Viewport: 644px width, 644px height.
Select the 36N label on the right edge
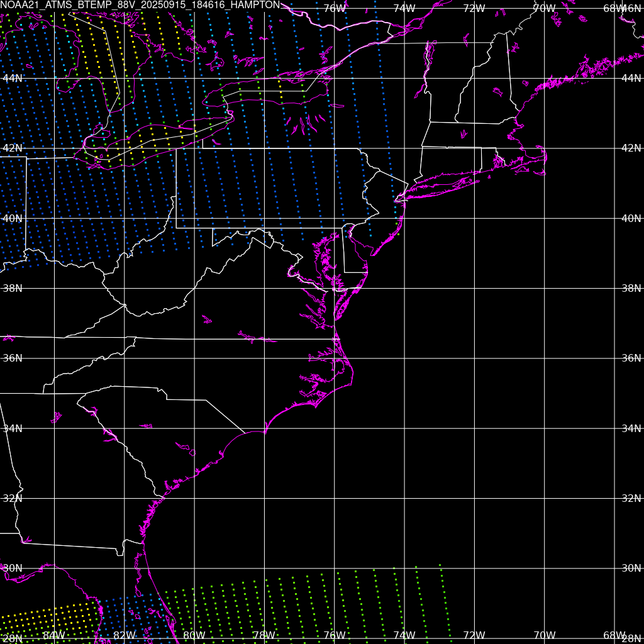coord(631,358)
